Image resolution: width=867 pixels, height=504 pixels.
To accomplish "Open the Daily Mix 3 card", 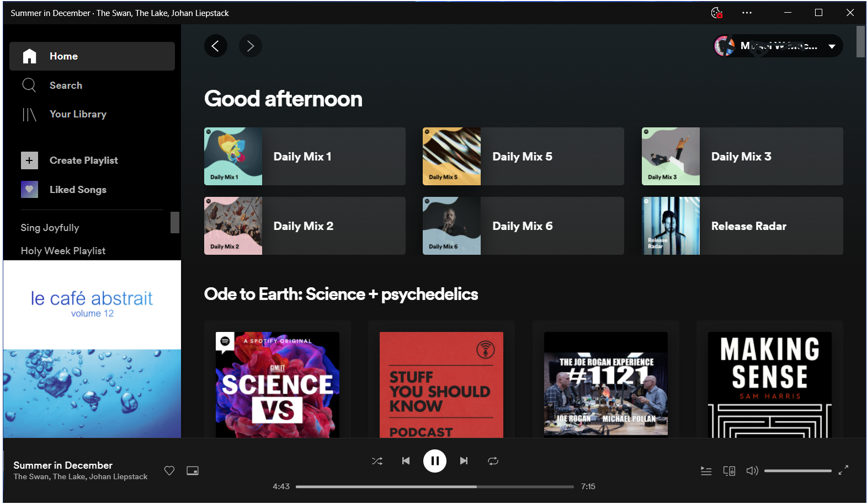I will click(x=742, y=157).
